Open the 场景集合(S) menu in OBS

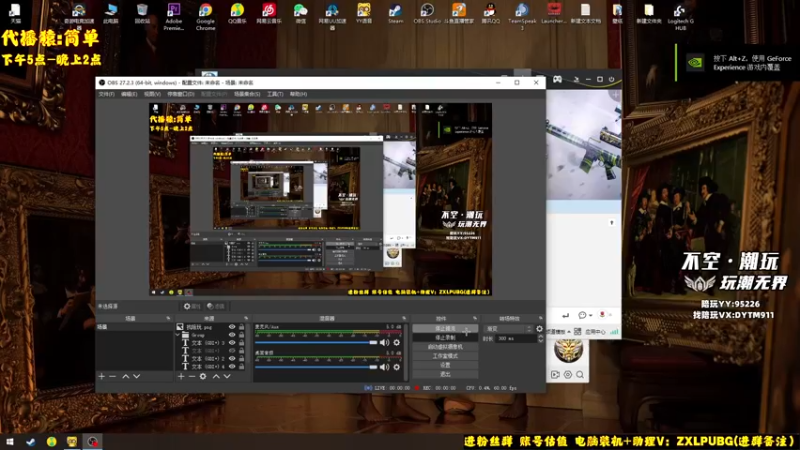247,94
